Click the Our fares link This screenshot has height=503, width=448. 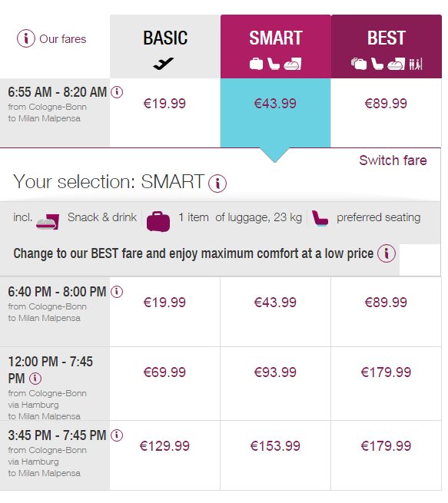click(63, 39)
